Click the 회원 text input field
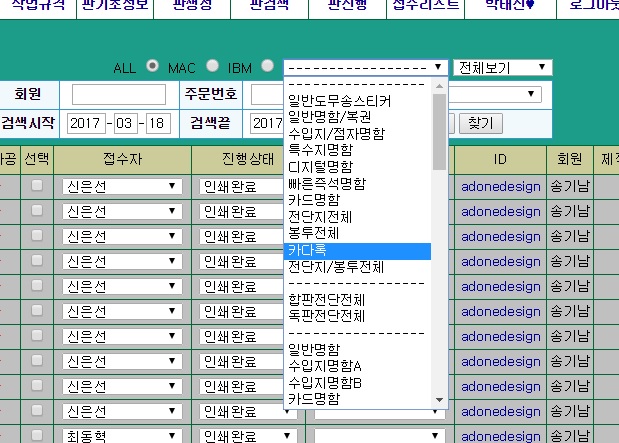The width and height of the screenshot is (619, 443). tap(118, 95)
